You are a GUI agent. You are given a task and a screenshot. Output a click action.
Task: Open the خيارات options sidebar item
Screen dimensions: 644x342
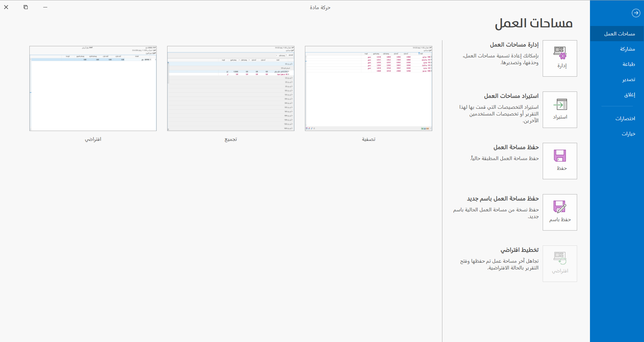617,134
